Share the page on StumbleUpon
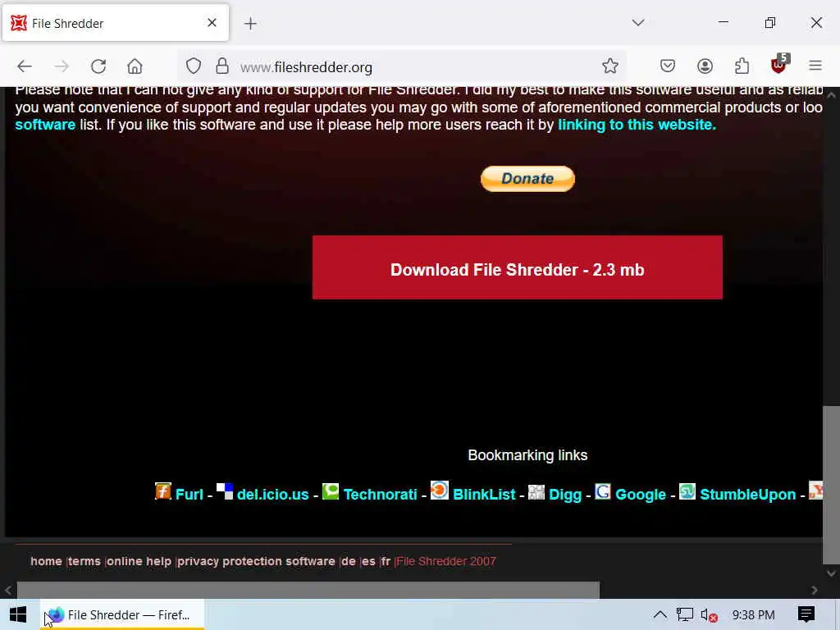840x630 pixels. click(748, 495)
